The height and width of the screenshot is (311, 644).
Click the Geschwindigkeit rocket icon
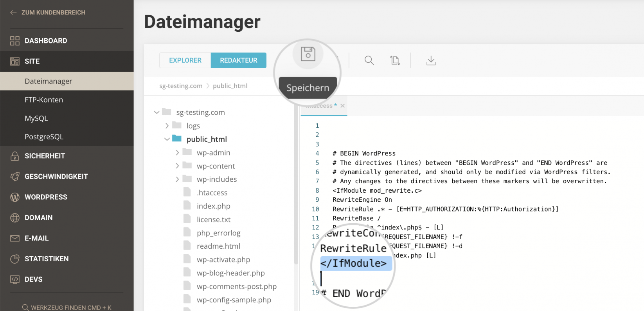(x=15, y=177)
